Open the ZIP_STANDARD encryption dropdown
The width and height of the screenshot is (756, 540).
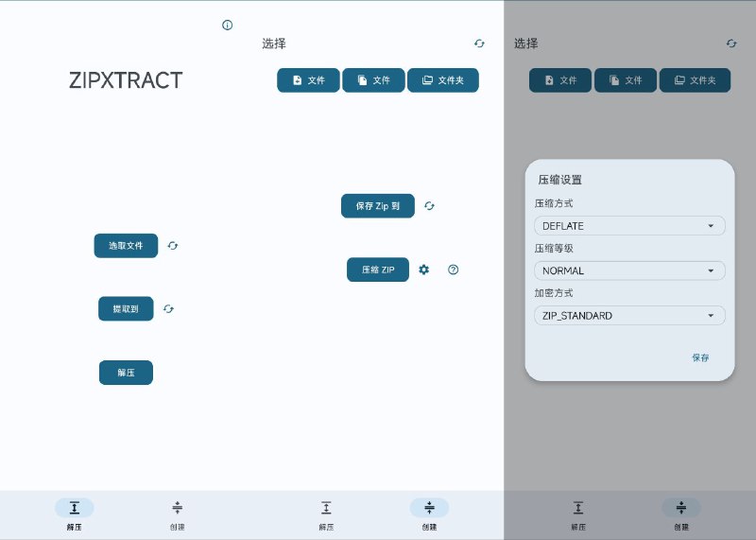[629, 316]
